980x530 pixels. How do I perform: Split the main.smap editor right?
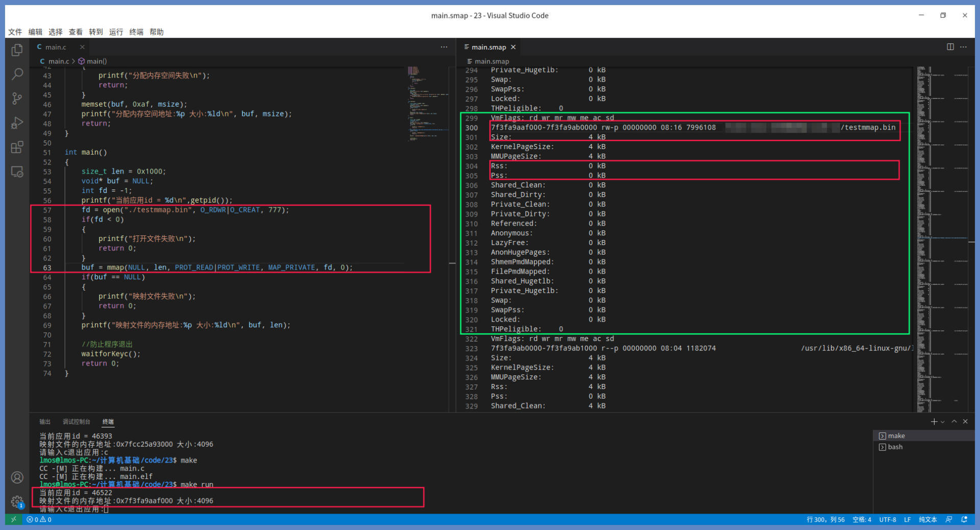tap(950, 47)
